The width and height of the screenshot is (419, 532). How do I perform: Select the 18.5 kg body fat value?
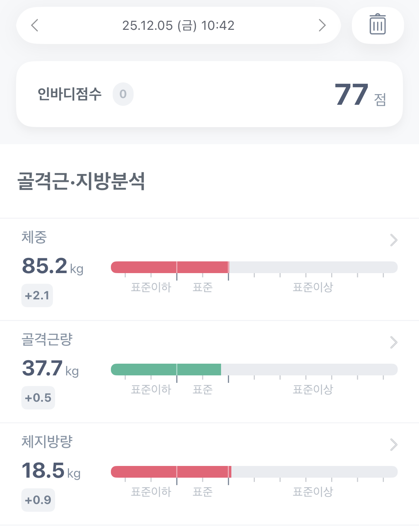pyautogui.click(x=51, y=471)
